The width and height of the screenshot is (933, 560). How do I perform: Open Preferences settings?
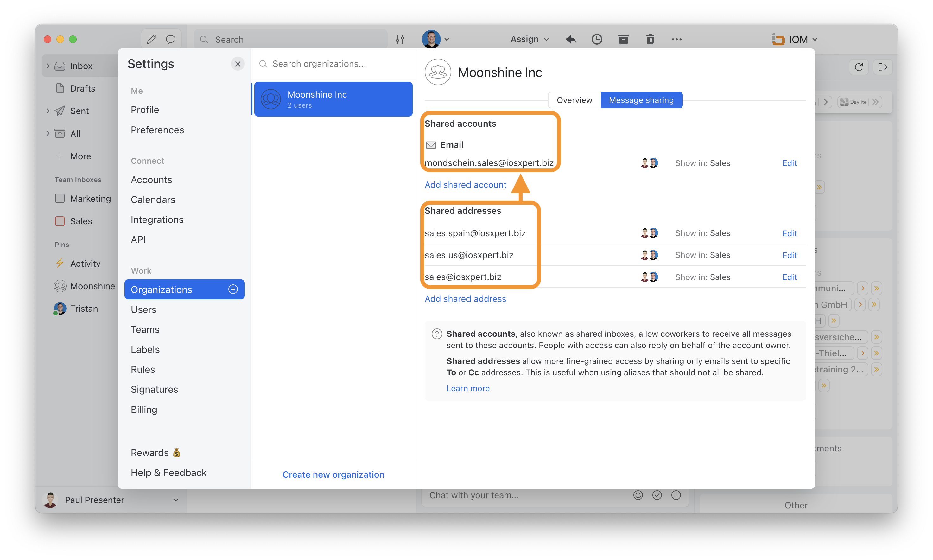pyautogui.click(x=157, y=130)
